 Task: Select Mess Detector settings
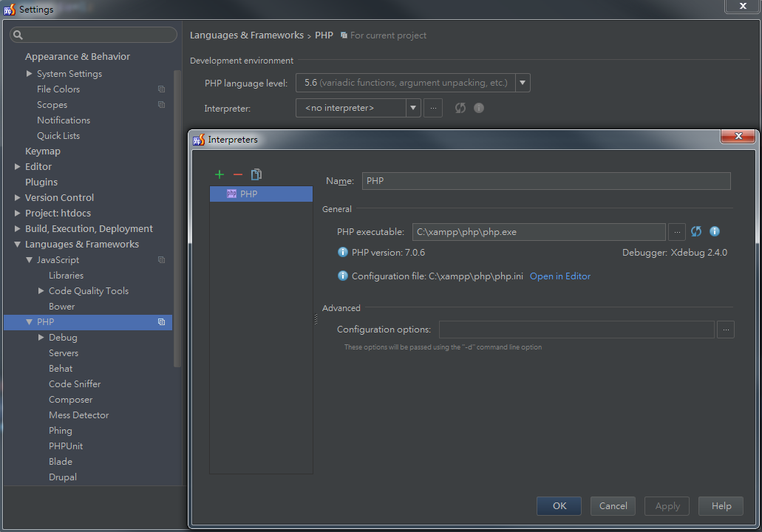[x=79, y=415]
